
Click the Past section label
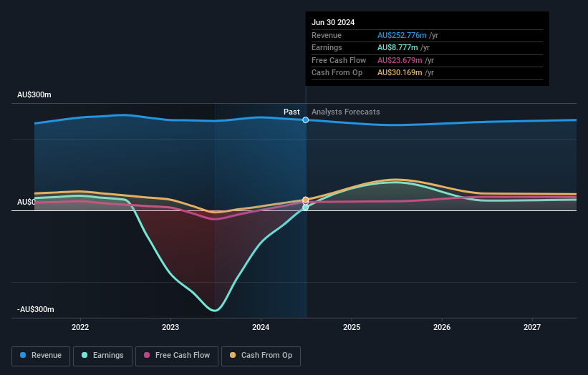(291, 112)
